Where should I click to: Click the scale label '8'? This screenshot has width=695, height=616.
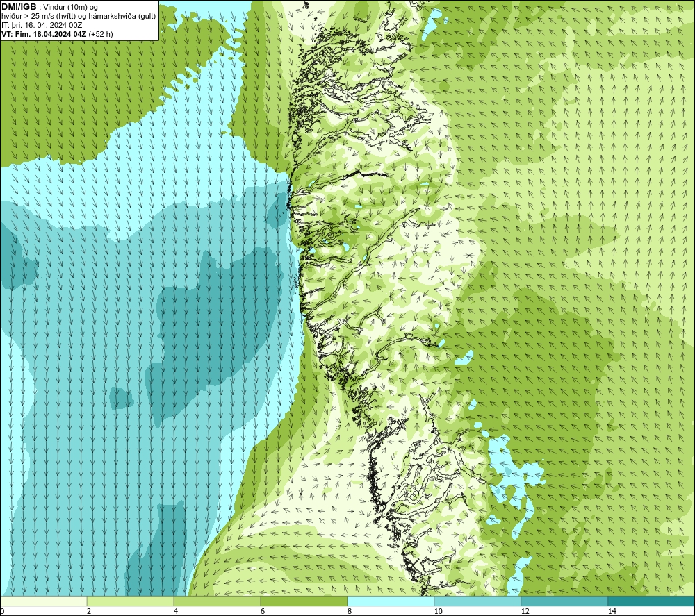350,611
